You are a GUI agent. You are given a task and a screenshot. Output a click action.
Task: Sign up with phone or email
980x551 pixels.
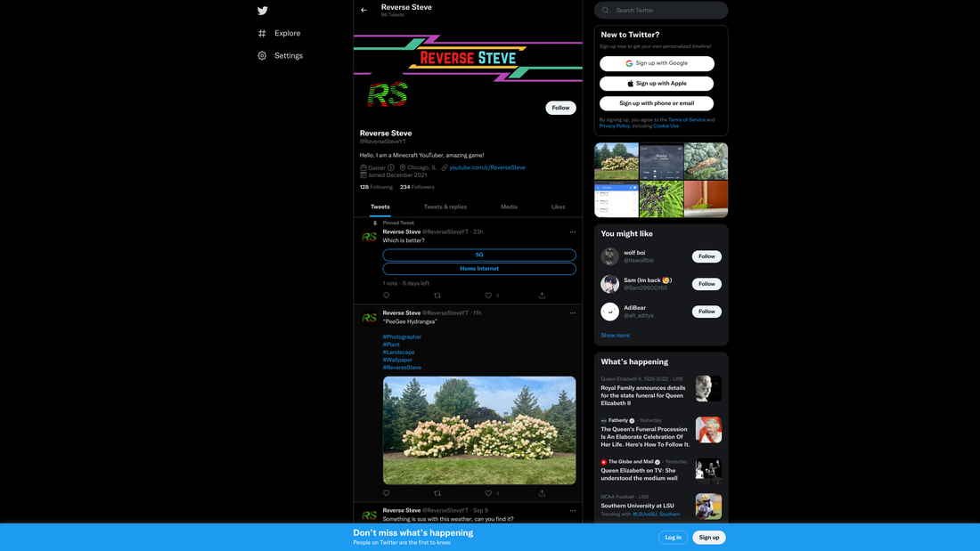[657, 103]
